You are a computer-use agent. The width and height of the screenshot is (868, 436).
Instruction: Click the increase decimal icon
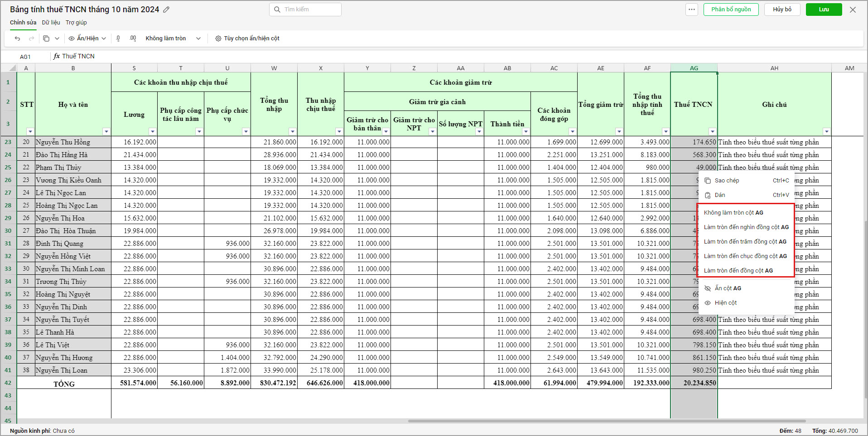tap(133, 38)
